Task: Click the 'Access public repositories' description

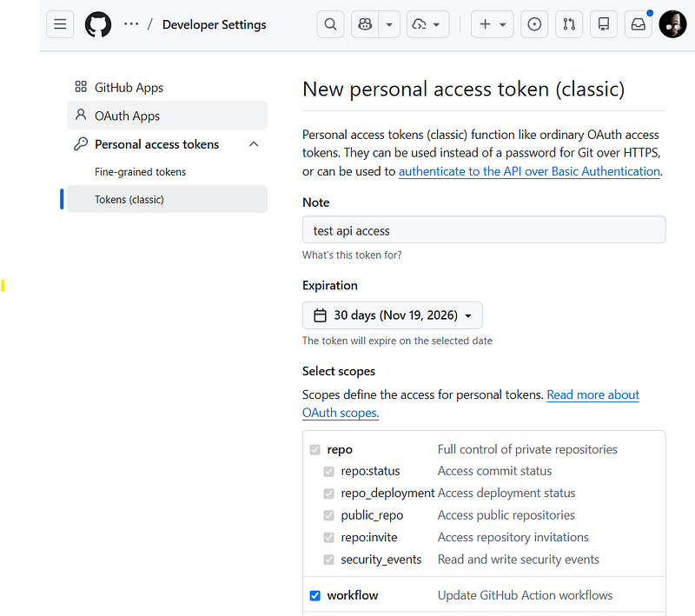Action: [506, 515]
